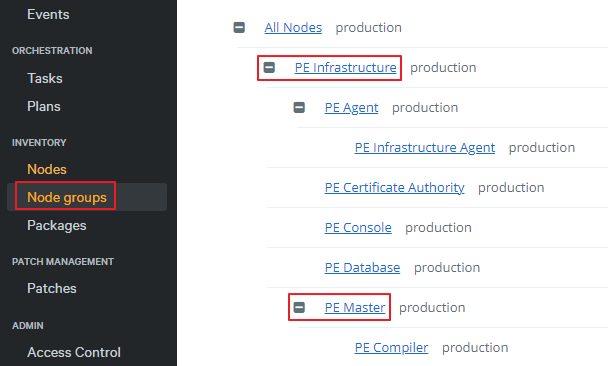This screenshot has width=608, height=366.
Task: Click the INVENTORY section heading
Action: pos(39,143)
